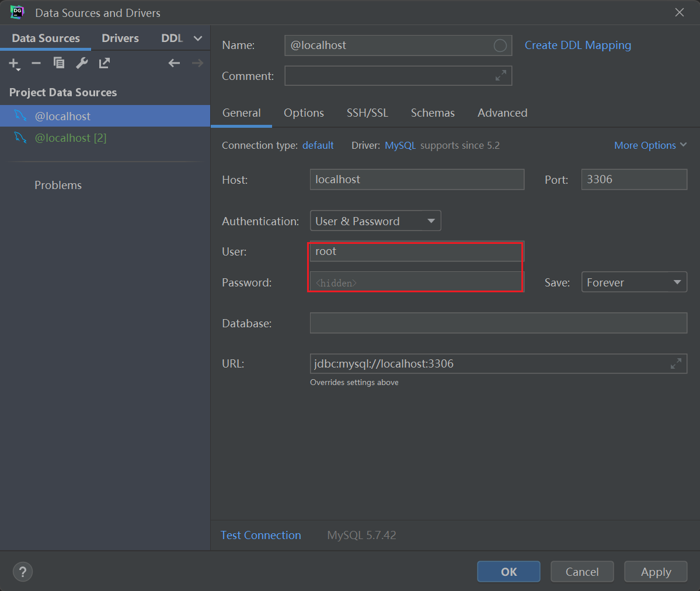The image size is (700, 591).
Task: Remove selected data source with minus icon
Action: 36,64
